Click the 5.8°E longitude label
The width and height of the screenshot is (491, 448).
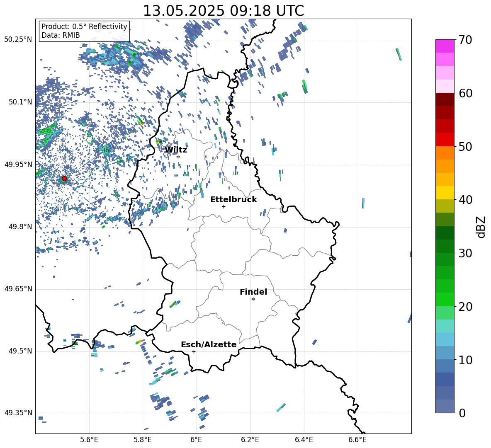[143, 440]
